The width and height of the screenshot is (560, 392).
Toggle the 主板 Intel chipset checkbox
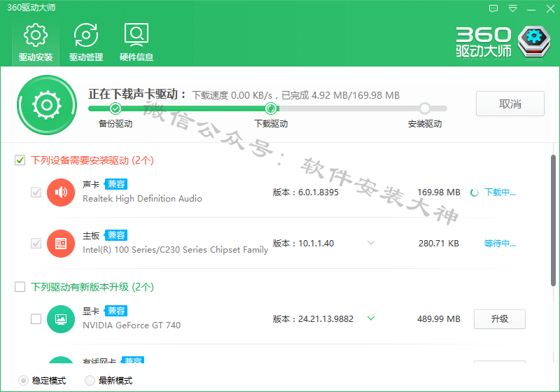tap(36, 244)
